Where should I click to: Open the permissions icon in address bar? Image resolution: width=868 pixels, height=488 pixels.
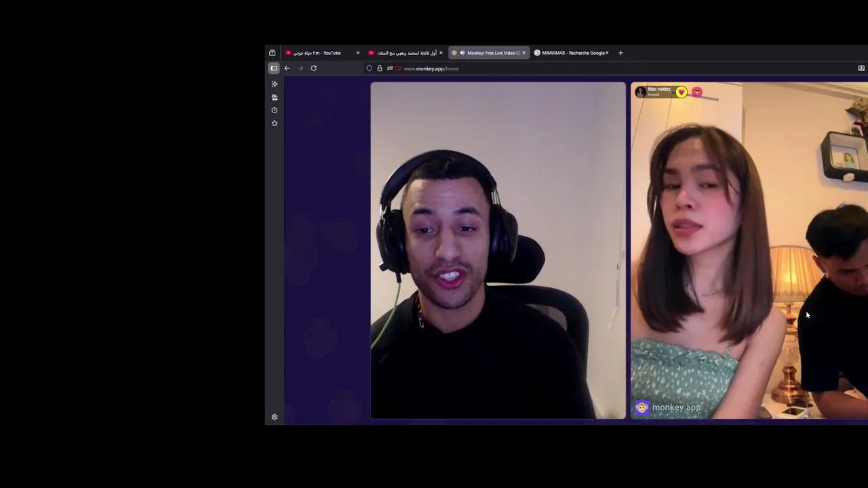[390, 68]
